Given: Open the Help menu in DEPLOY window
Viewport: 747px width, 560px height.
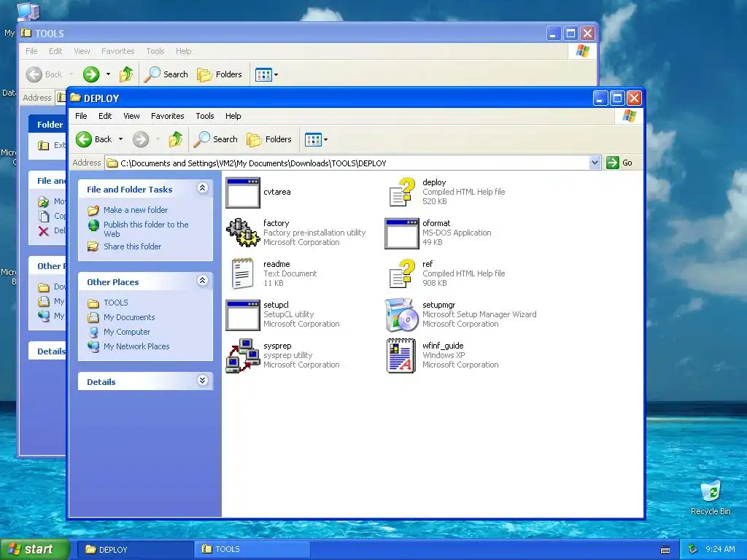Looking at the screenshot, I should pos(233,116).
